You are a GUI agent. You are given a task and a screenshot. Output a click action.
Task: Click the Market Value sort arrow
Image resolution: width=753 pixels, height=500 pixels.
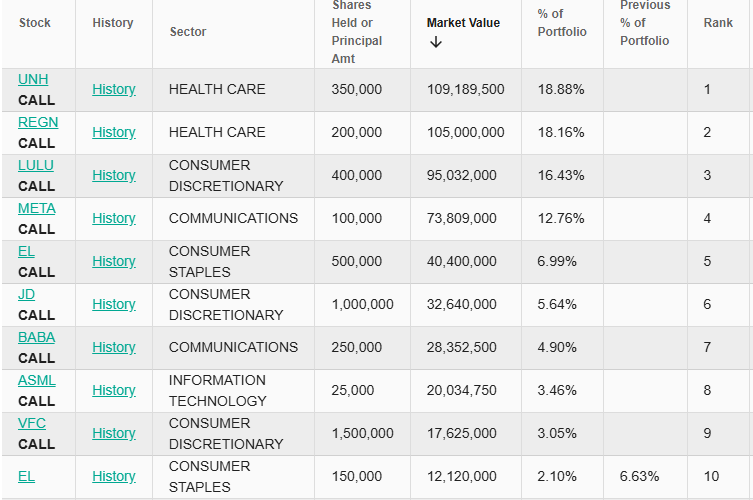[x=435, y=42]
